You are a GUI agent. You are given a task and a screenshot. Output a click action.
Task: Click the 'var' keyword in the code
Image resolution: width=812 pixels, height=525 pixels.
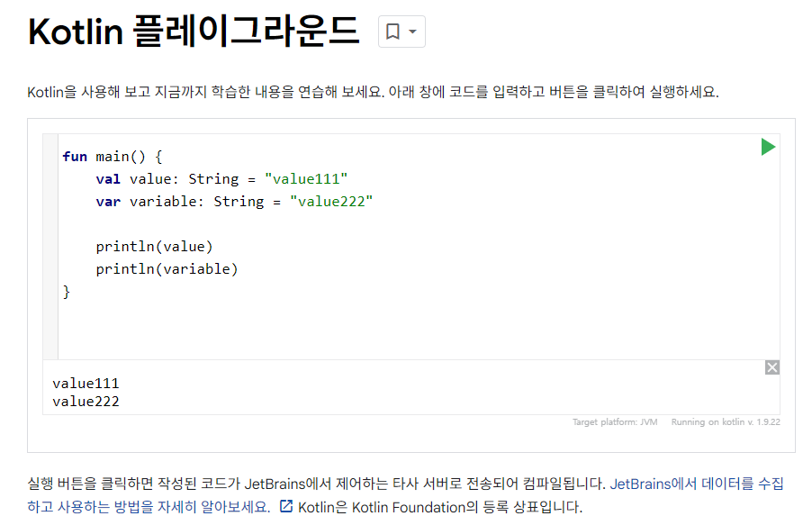pos(108,202)
